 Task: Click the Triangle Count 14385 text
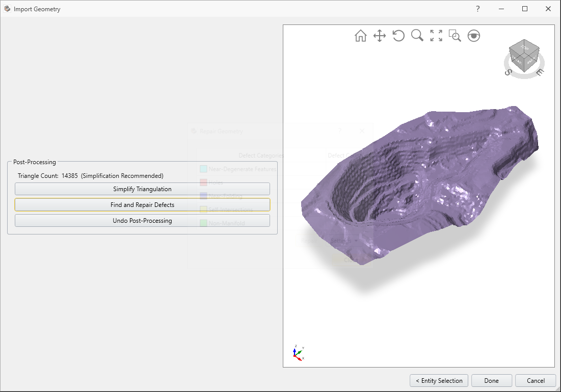tap(47, 176)
